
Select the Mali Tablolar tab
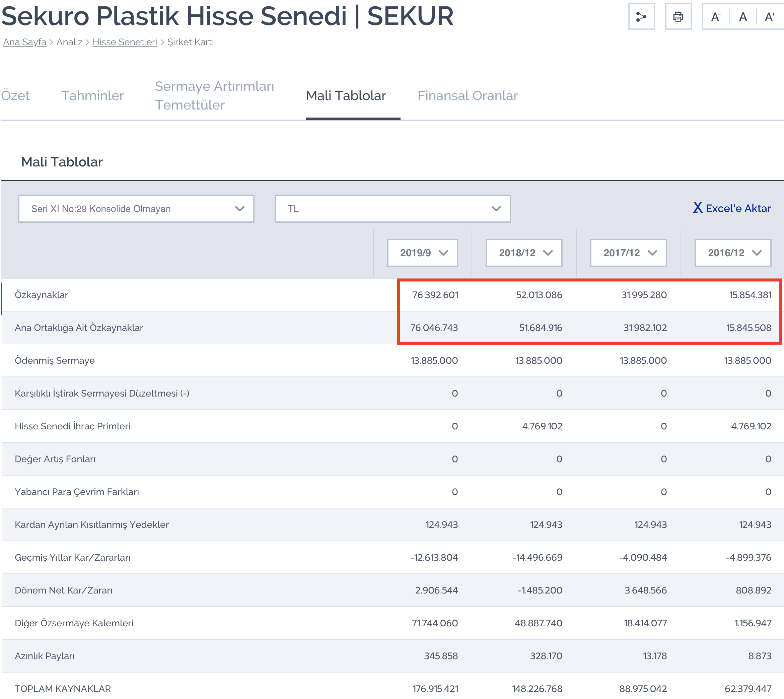tap(346, 95)
